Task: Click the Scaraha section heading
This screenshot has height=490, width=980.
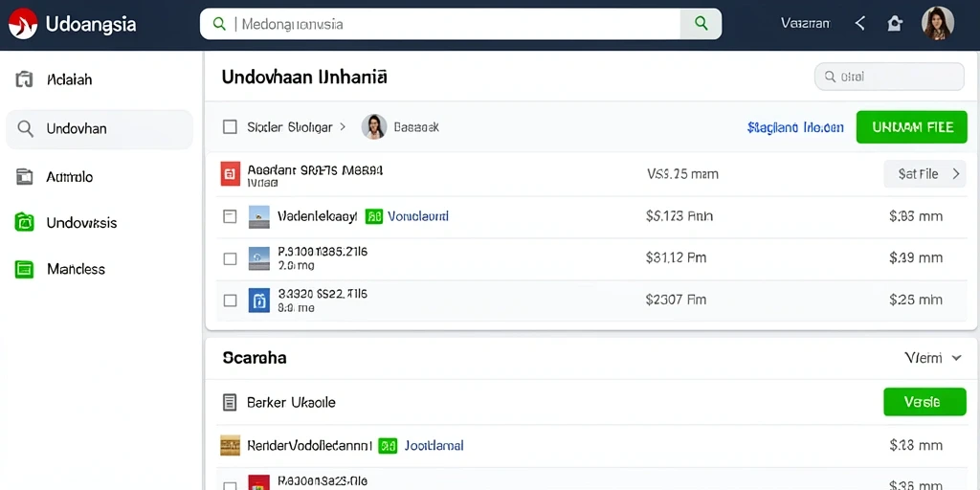Action: pyautogui.click(x=255, y=358)
